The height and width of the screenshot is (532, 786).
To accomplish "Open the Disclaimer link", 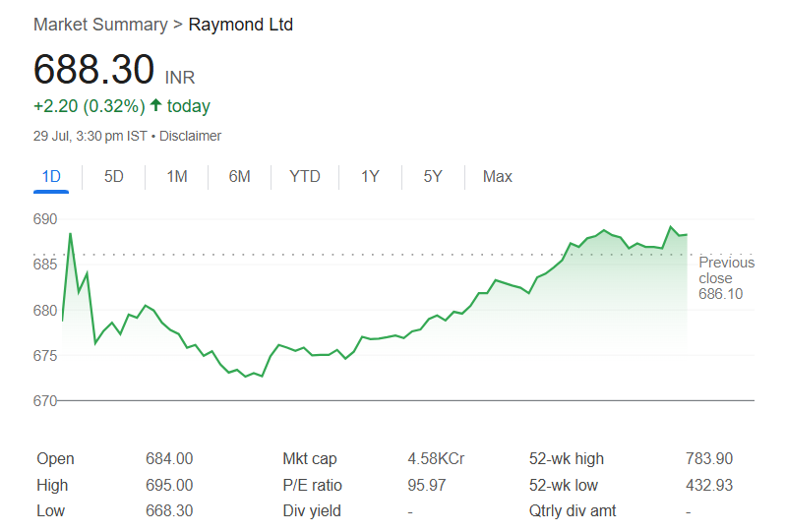I will click(191, 137).
